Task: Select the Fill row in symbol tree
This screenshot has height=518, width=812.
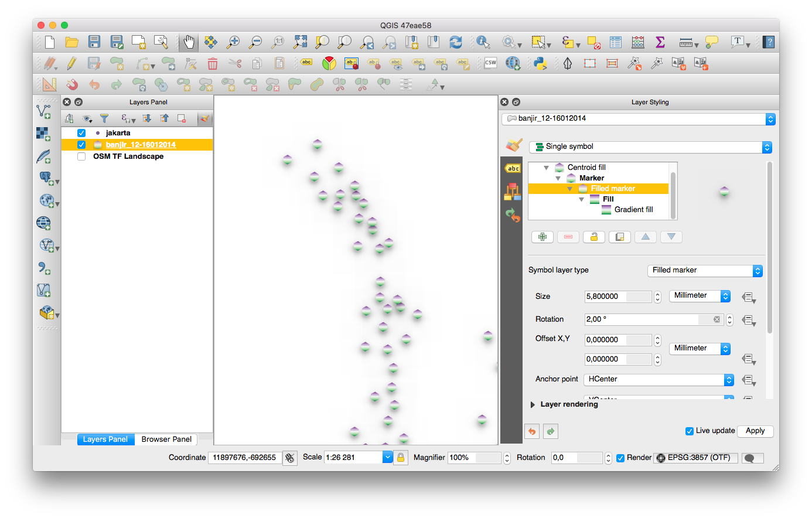Action: point(598,199)
